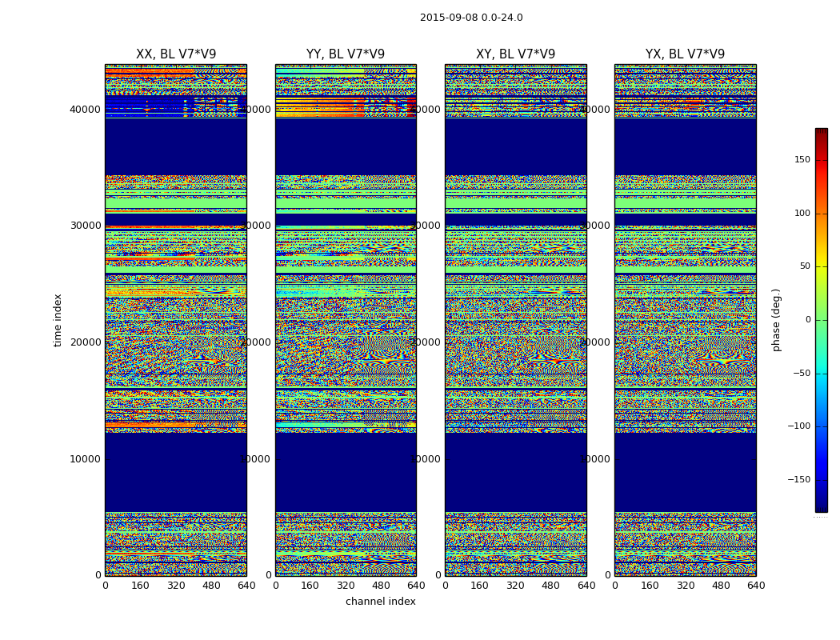Image resolution: width=840 pixels, height=640 pixels.
Task: Click the XX panel time tick 30000
Action: point(85,226)
